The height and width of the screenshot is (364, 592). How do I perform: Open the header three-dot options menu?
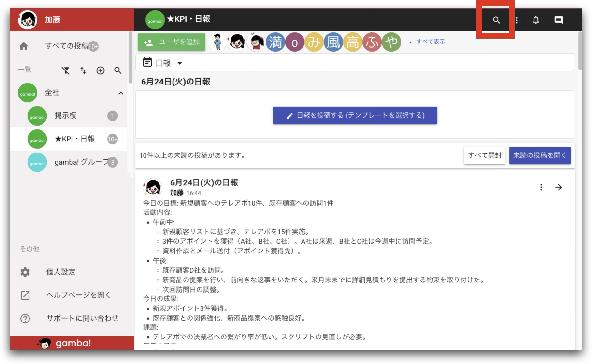click(x=516, y=20)
